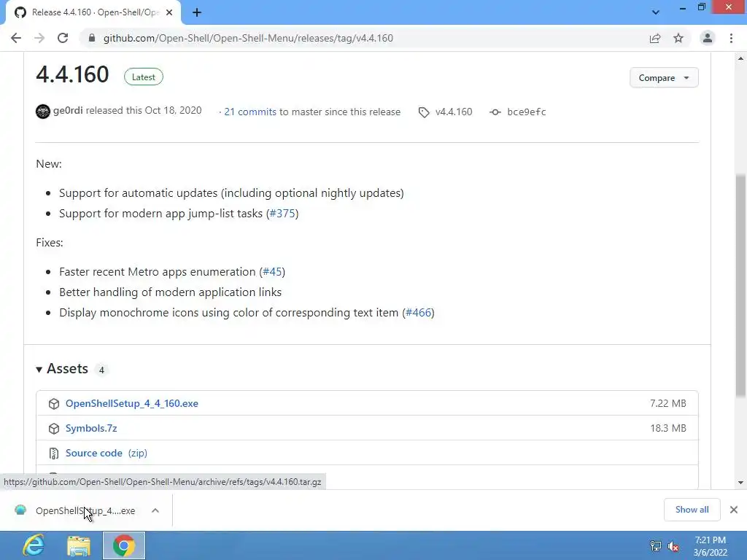Open a new tab with the plus button

(x=197, y=12)
